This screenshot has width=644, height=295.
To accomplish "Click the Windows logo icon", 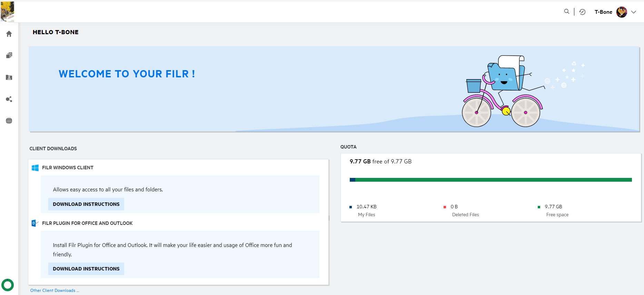I will (x=35, y=168).
